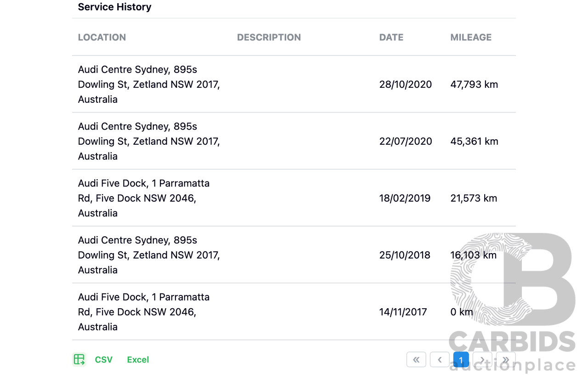Sort by Location column header
The width and height of the screenshot is (588, 379).
click(x=102, y=37)
